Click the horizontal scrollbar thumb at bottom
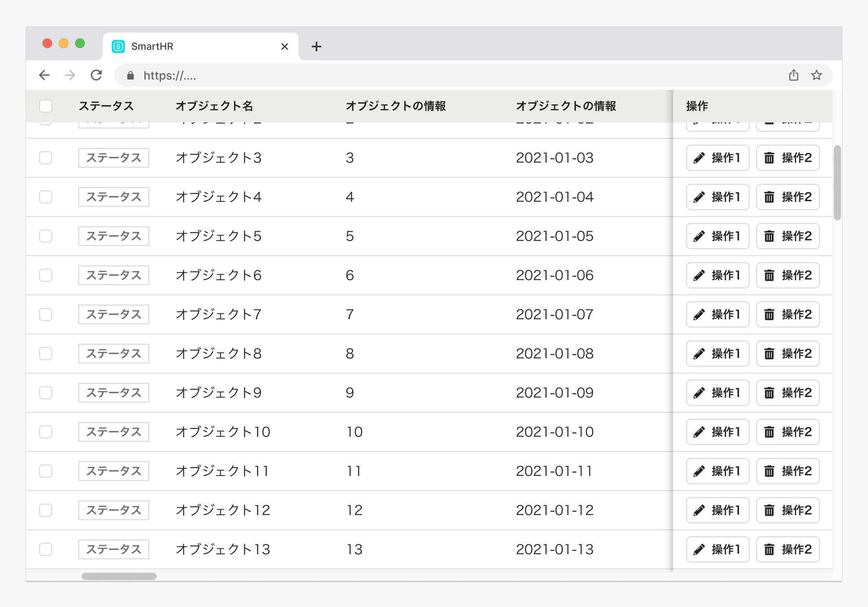This screenshot has width=868, height=607. click(x=119, y=576)
